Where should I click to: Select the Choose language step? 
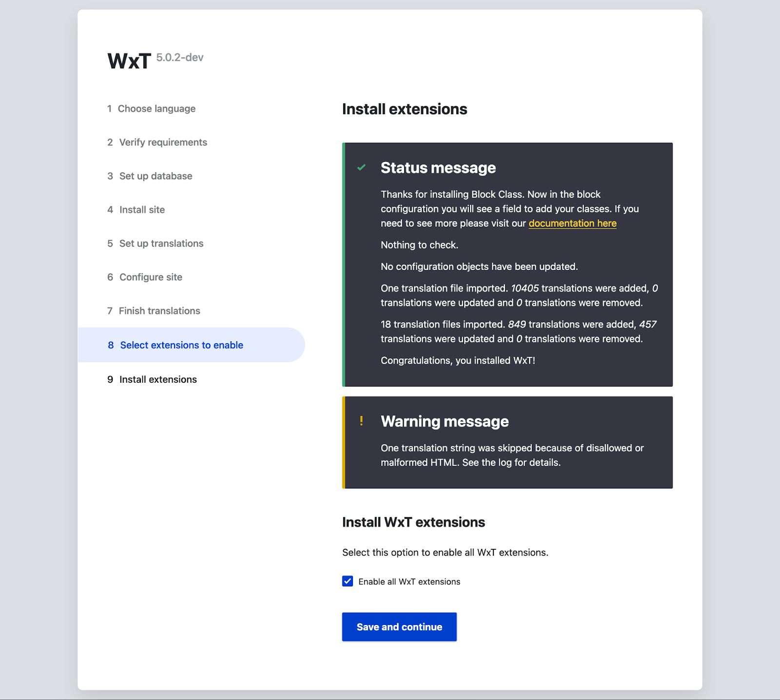click(x=156, y=109)
